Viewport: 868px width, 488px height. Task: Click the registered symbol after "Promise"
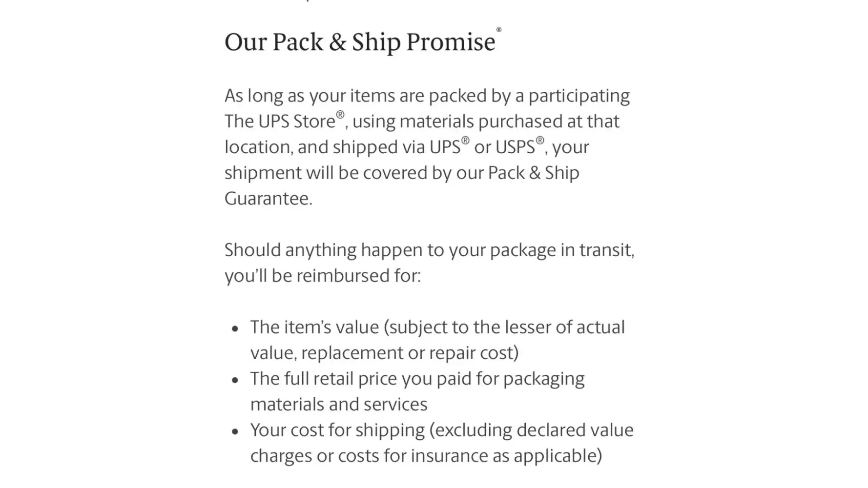pos(499,30)
